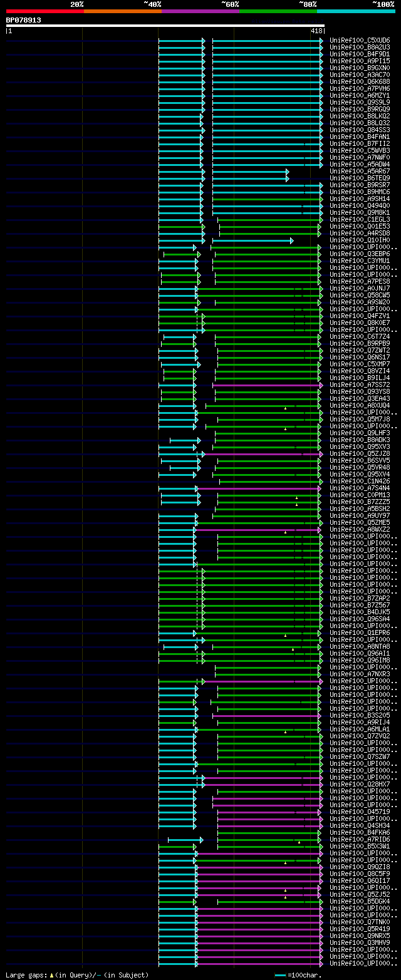The width and height of the screenshot is (401, 980).
Task: Click the purple ~60% identity legend segment
Action: [x=200, y=11]
